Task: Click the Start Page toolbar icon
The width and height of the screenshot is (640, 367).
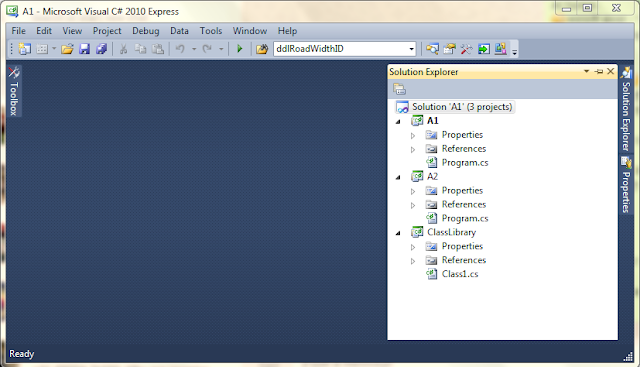Action: pos(484,49)
